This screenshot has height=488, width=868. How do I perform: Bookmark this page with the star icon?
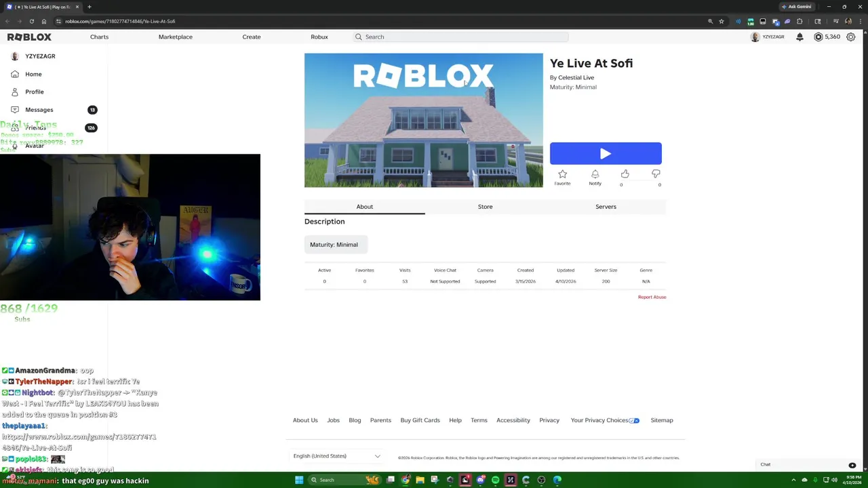coord(722,21)
